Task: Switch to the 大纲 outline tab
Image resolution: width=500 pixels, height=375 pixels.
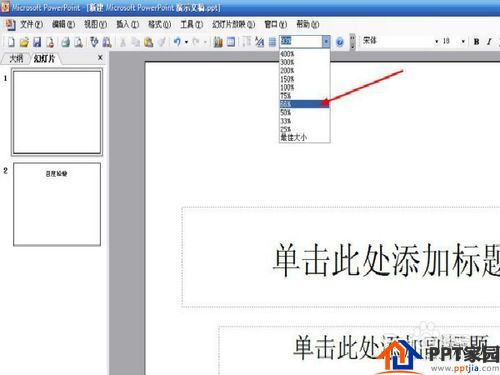Action: pos(16,59)
